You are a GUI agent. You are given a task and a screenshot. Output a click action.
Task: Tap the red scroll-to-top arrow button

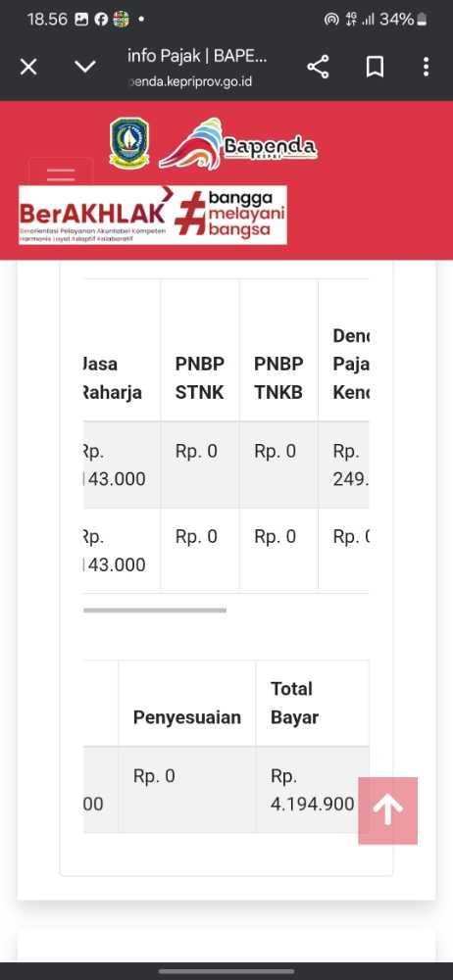click(x=388, y=810)
